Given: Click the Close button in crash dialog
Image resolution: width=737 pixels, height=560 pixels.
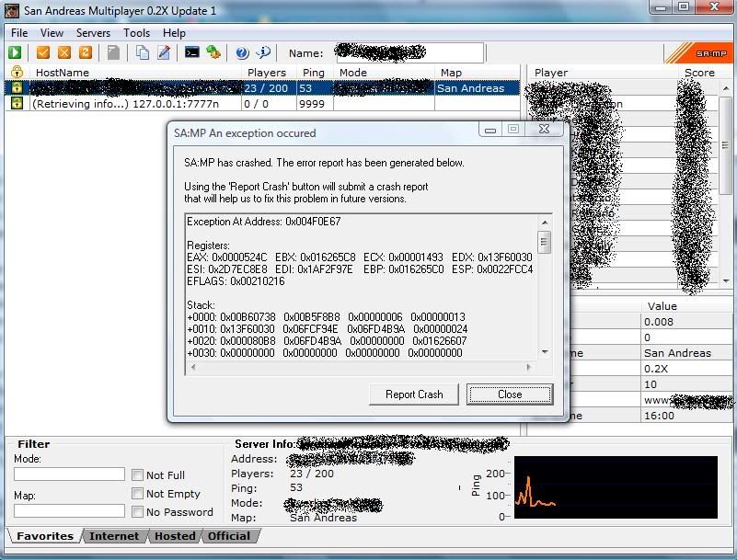Looking at the screenshot, I should (510, 394).
